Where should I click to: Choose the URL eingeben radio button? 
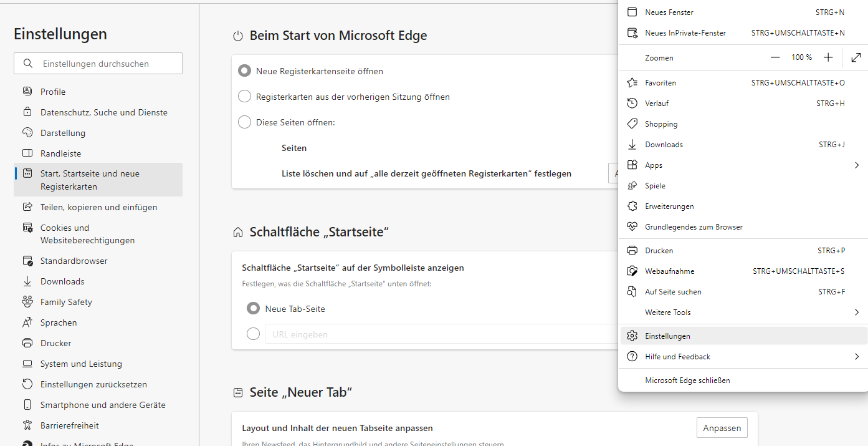pyautogui.click(x=253, y=334)
